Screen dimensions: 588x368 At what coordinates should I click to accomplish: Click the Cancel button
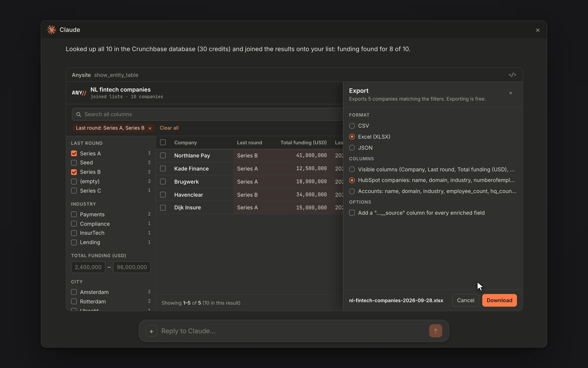click(465, 300)
